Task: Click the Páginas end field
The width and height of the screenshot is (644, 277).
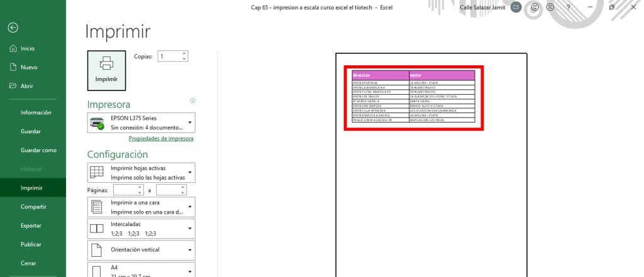Action: coord(168,190)
